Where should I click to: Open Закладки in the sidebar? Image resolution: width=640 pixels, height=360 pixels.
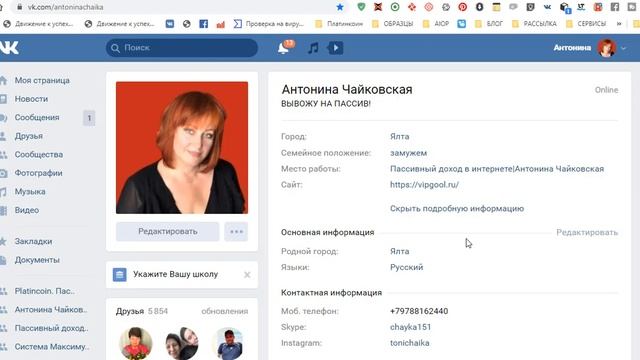33,241
